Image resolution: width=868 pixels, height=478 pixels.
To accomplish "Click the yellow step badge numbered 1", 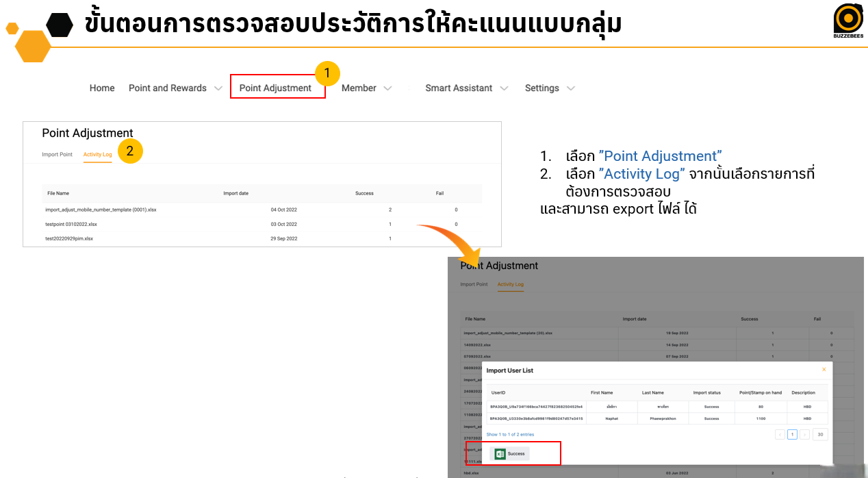I will (x=327, y=72).
